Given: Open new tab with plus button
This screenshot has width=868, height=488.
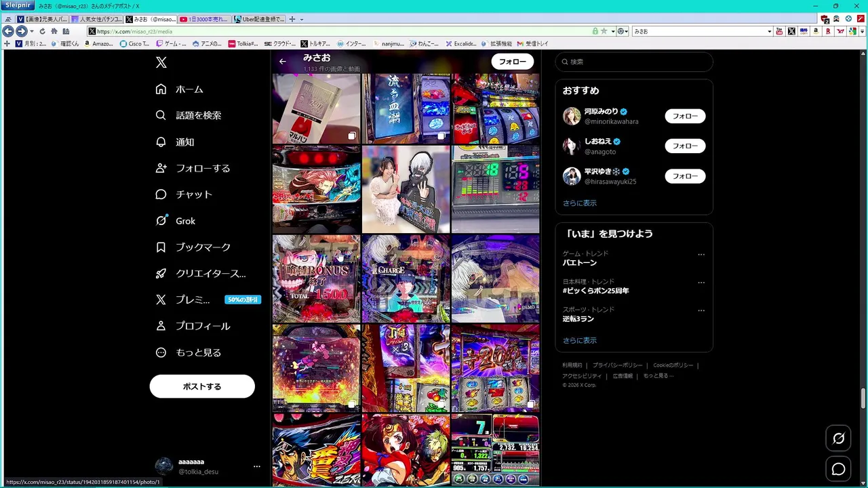Looking at the screenshot, I should [293, 19].
